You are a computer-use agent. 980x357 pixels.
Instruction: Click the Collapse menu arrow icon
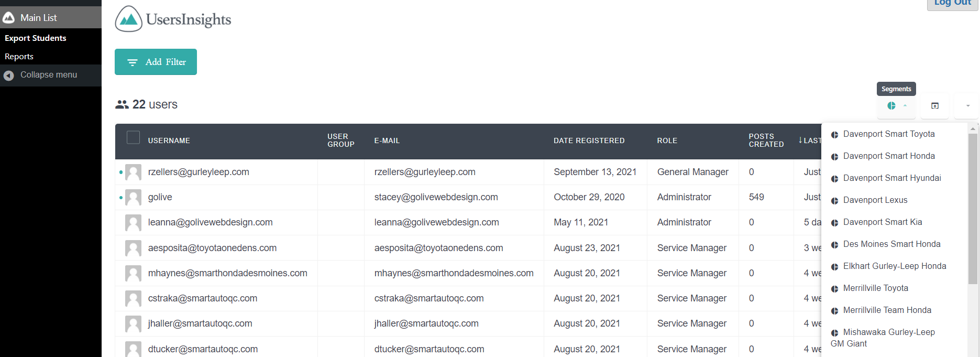click(8, 75)
